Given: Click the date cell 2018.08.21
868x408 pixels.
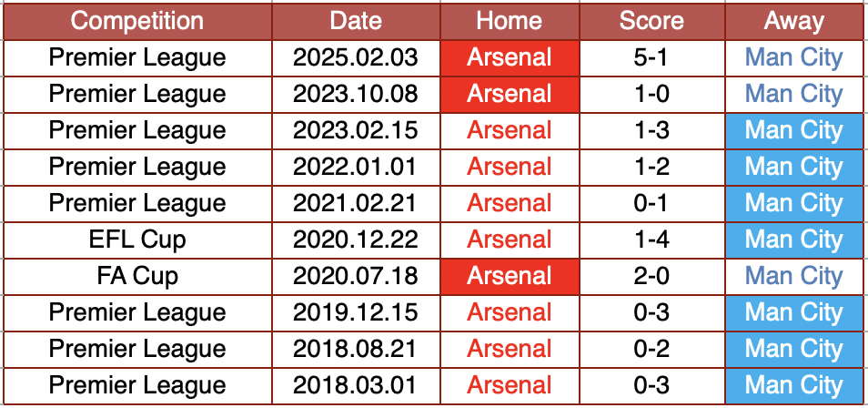Looking at the screenshot, I should click(356, 349).
